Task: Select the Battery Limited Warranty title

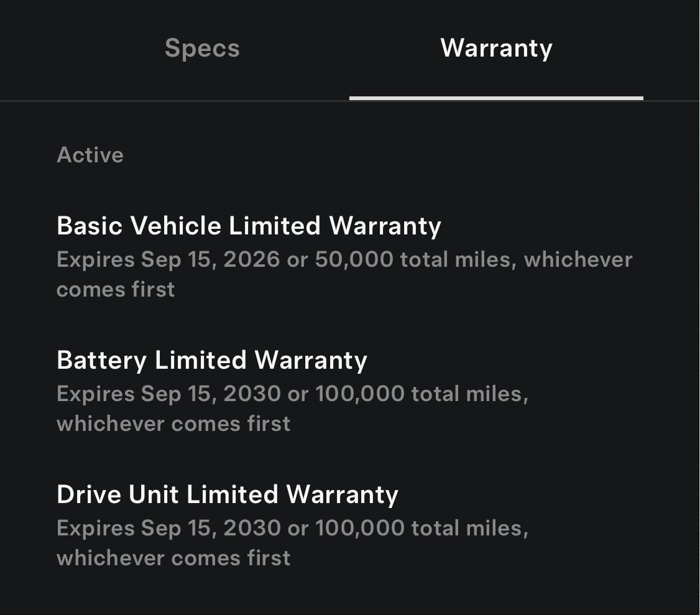Action: click(211, 360)
